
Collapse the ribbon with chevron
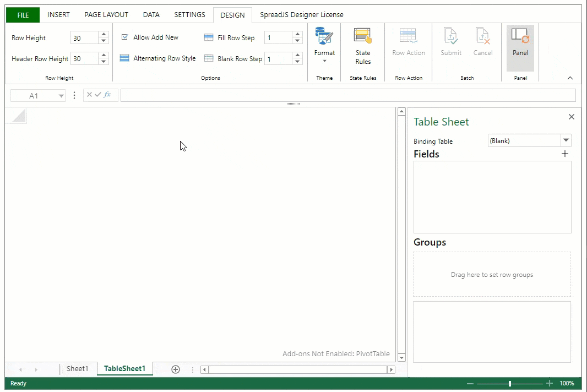coord(570,78)
